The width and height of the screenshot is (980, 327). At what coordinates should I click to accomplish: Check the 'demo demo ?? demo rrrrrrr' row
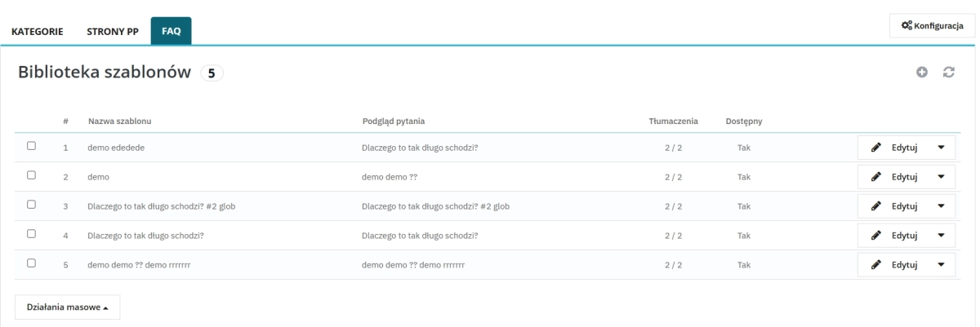[31, 263]
